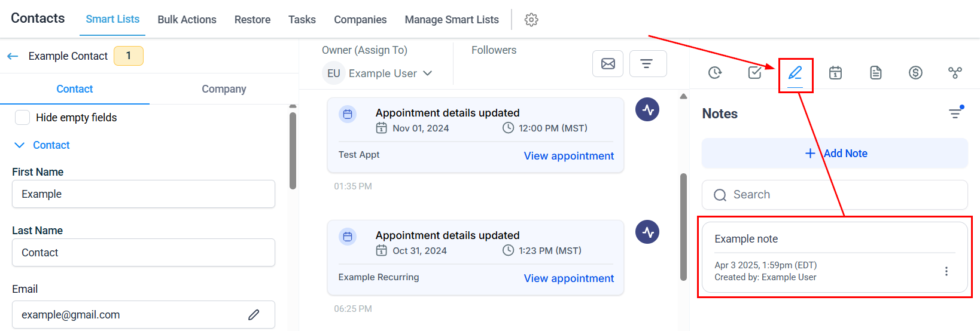Click the envelope email filter icon
This screenshot has height=331, width=980.
[608, 63]
